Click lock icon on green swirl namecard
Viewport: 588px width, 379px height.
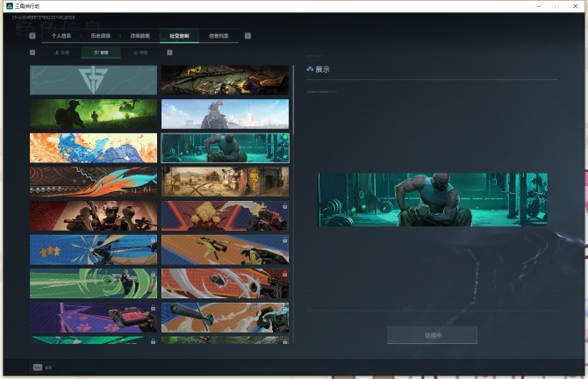point(153,274)
